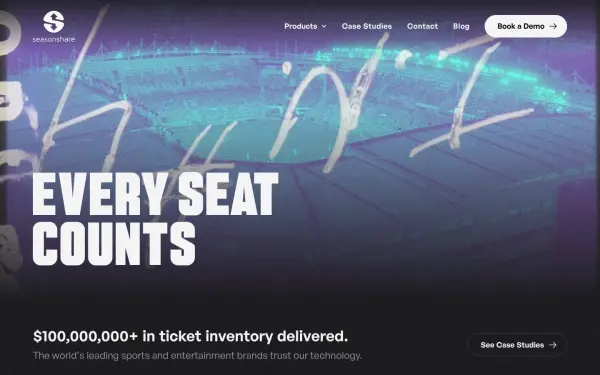The width and height of the screenshot is (600, 375).
Task: Click the EVERY SEAT headline text
Action: [155, 194]
